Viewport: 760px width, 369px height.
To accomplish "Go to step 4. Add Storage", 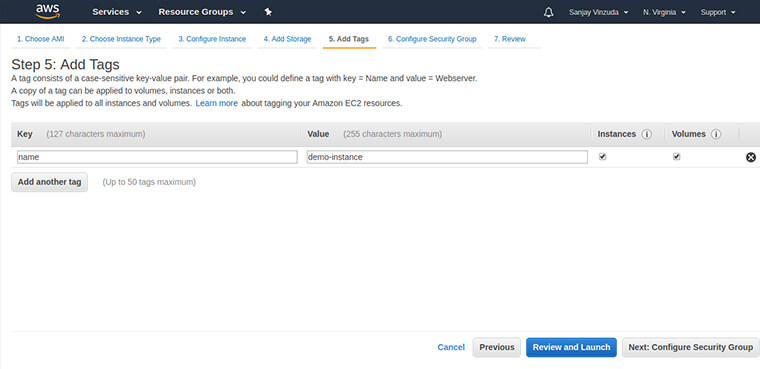I will pyautogui.click(x=287, y=39).
